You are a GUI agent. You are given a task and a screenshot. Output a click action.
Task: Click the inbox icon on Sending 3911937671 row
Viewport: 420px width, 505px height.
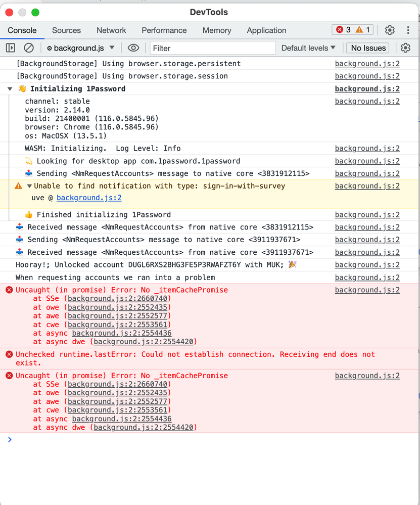[20, 239]
